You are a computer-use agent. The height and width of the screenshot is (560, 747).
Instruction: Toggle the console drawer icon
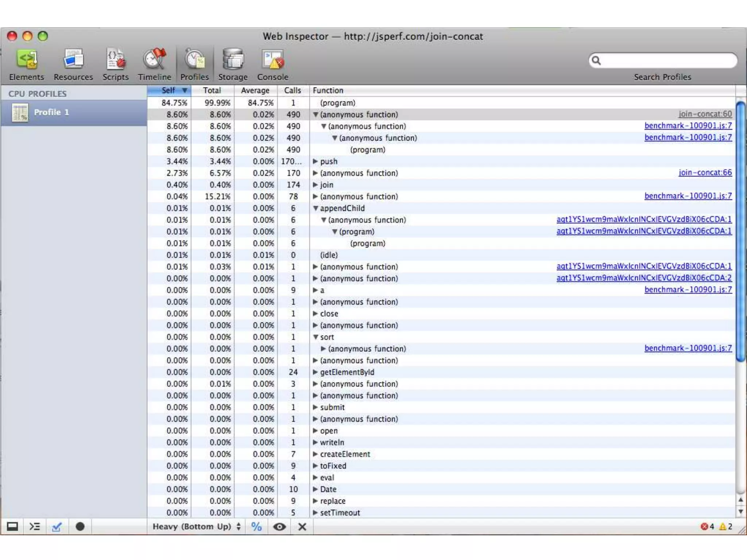pos(35,526)
